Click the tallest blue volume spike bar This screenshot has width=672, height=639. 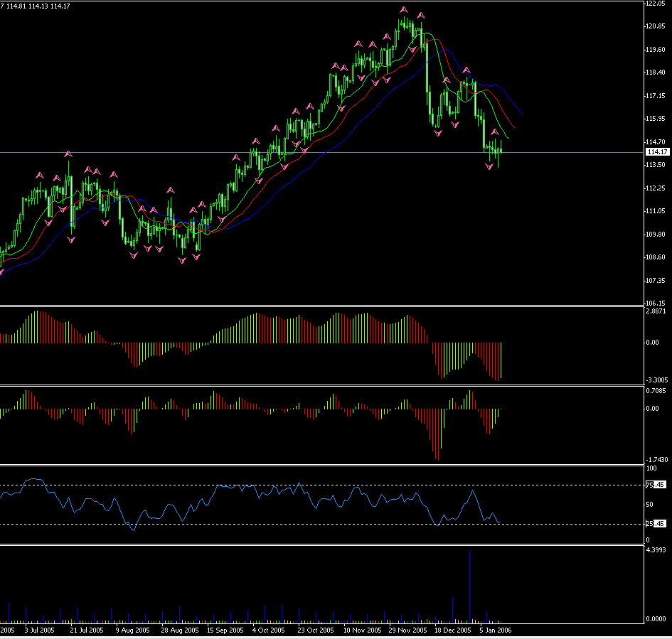click(x=470, y=586)
